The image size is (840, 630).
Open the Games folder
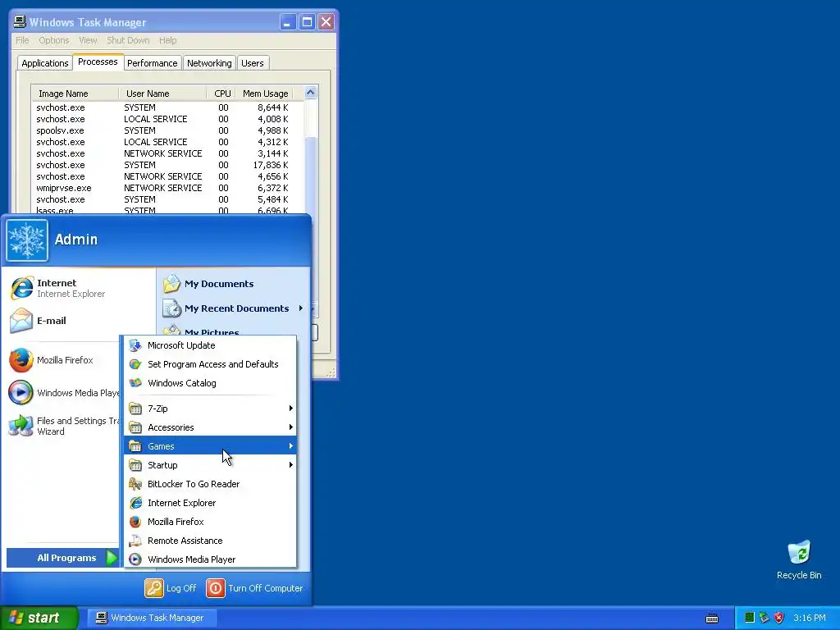(210, 446)
